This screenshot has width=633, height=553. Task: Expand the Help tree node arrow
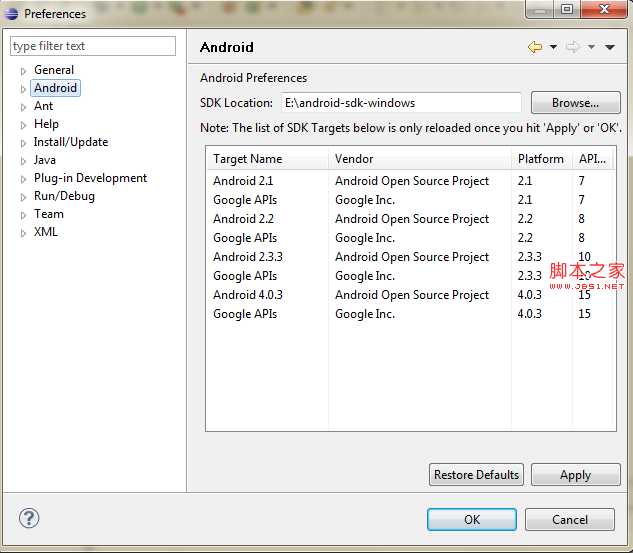[23, 125]
